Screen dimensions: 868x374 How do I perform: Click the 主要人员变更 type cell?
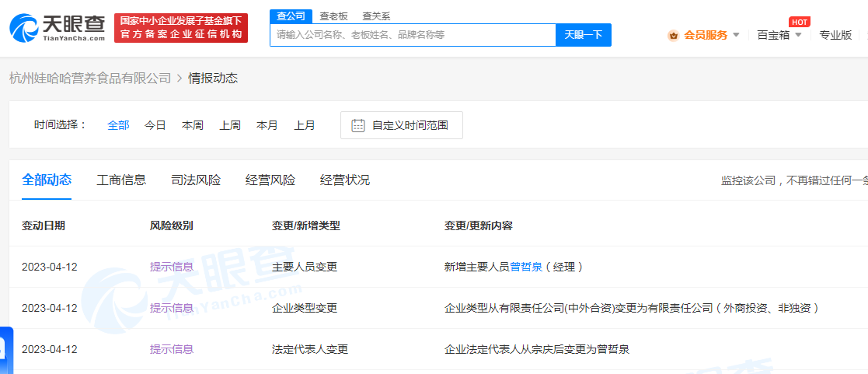[305, 267]
